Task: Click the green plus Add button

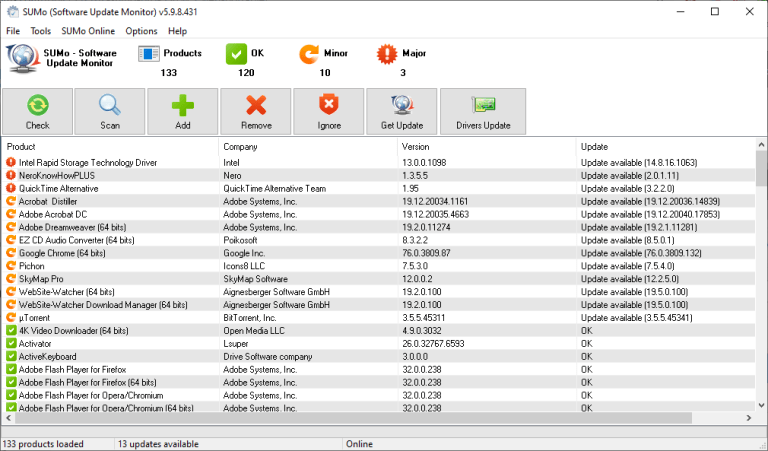Action: 183,112
